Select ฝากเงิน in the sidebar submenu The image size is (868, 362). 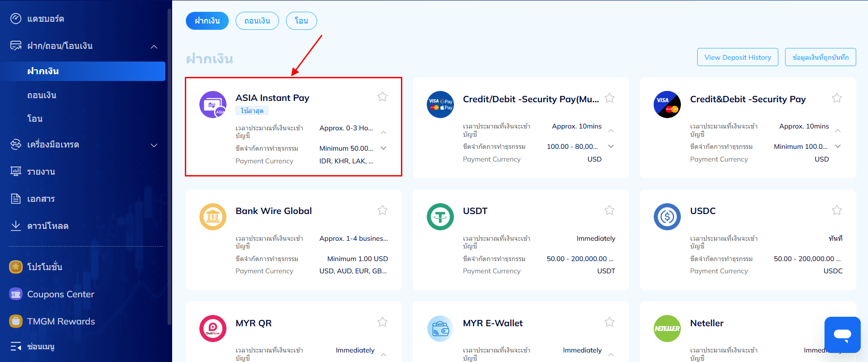pyautogui.click(x=82, y=71)
